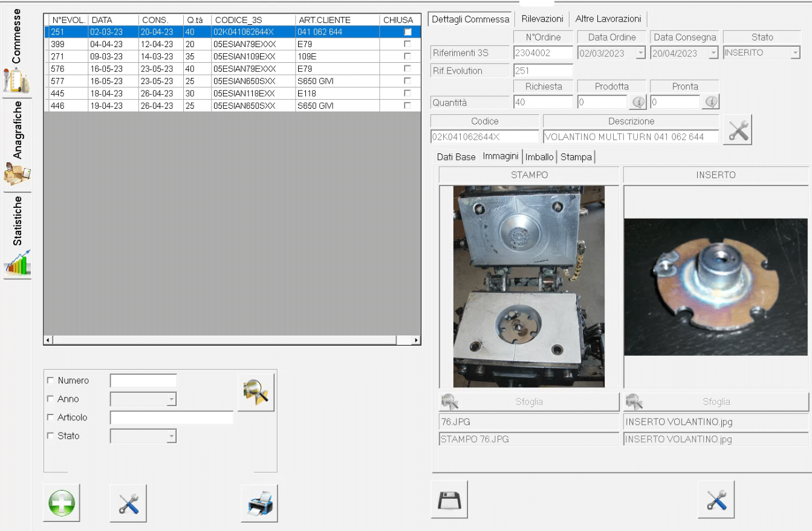Click the tools icon below the search panel
This screenshot has width=812, height=531.
[x=128, y=503]
